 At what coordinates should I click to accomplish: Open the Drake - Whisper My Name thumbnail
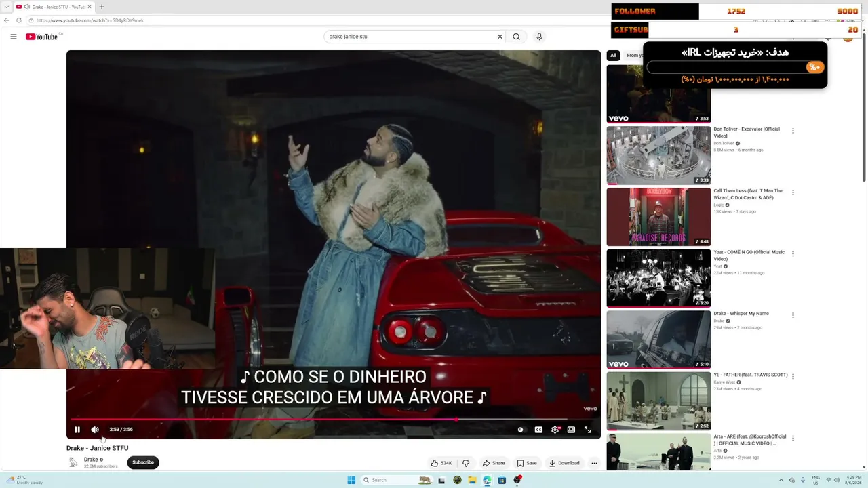(658, 340)
